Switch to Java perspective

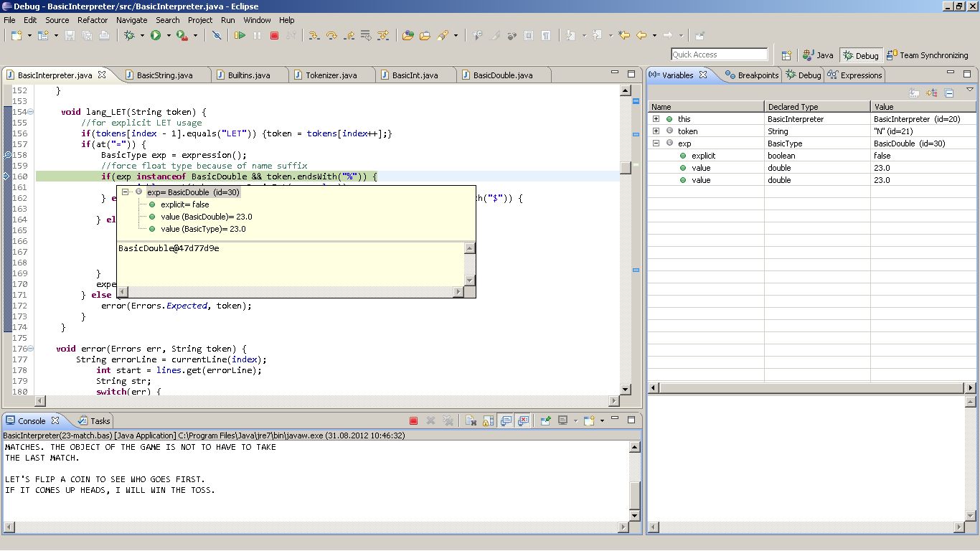819,55
